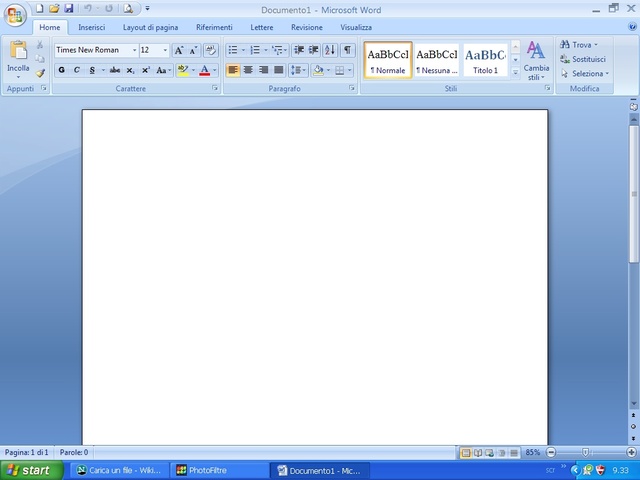Switch to PhotoFiltre in the taskbar
Viewport: 640px width, 480px height.
(220, 471)
